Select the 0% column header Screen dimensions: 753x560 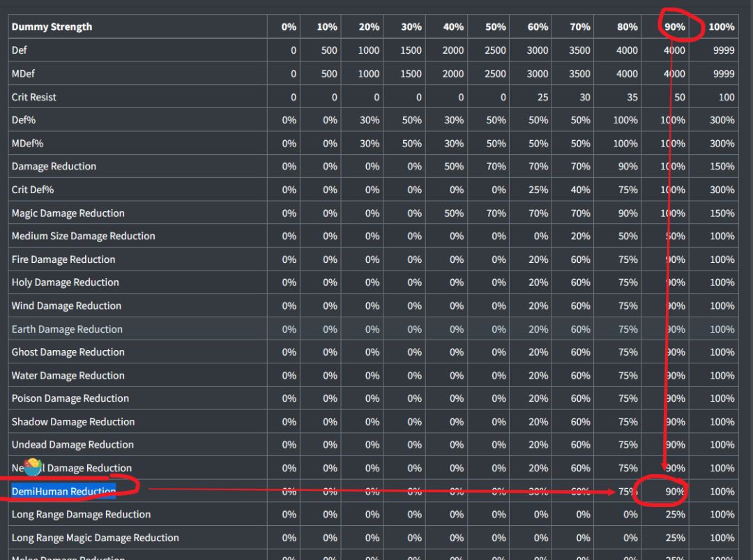pos(289,27)
